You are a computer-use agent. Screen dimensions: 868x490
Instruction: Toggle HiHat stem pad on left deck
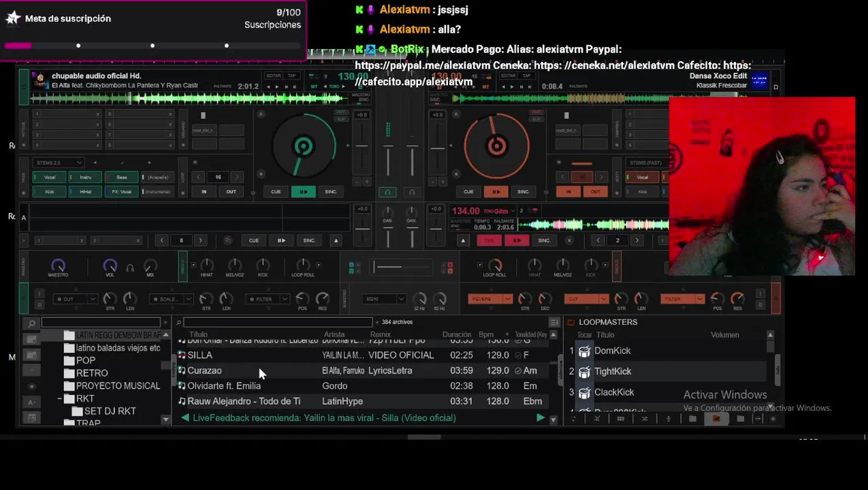click(x=85, y=192)
